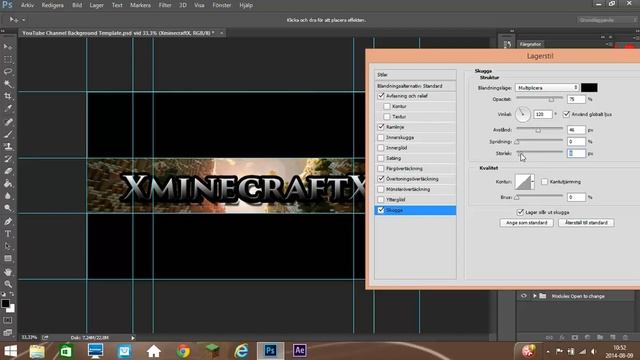Toggle Övertoningsövertäckning checkbox
Viewport: 640px width, 360px height.
click(x=381, y=179)
